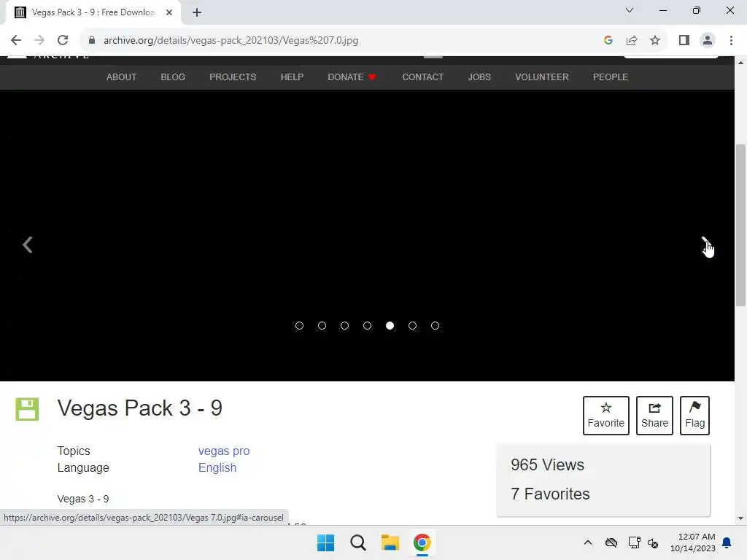Image resolution: width=747 pixels, height=560 pixels.
Task: Open File Explorer from taskbar
Action: [x=390, y=542]
